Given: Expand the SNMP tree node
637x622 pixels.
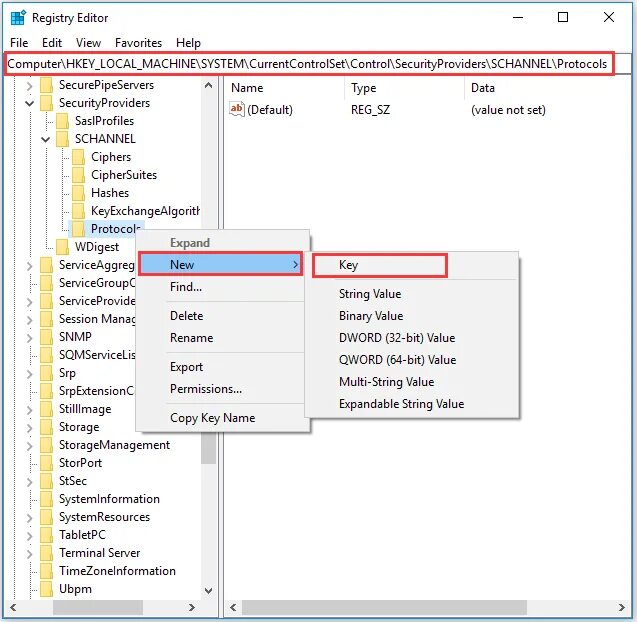Looking at the screenshot, I should [x=30, y=337].
